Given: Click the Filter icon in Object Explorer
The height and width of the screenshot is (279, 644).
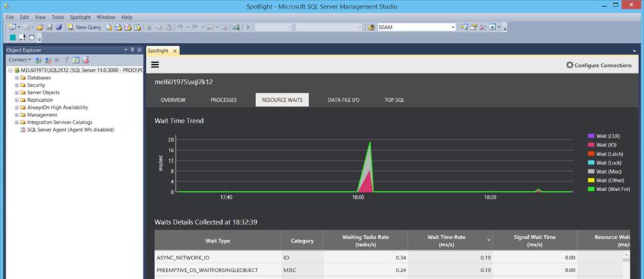Looking at the screenshot, I should pyautogui.click(x=67, y=60).
